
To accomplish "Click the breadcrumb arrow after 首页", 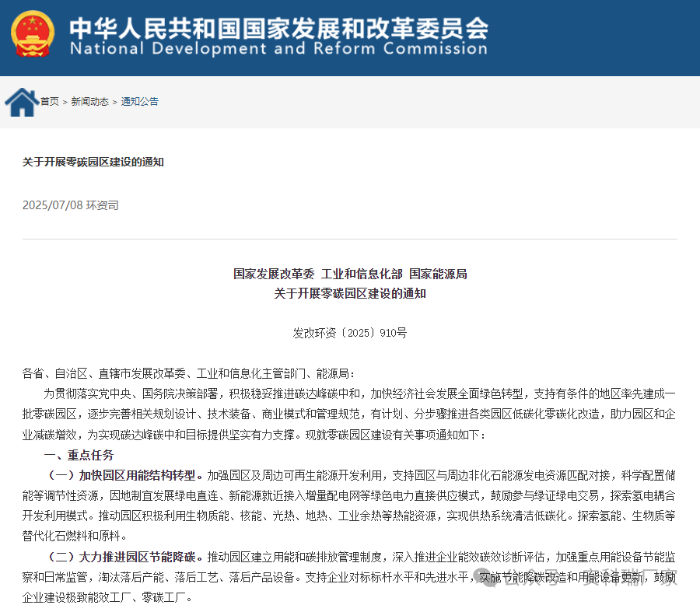I will coord(64,101).
